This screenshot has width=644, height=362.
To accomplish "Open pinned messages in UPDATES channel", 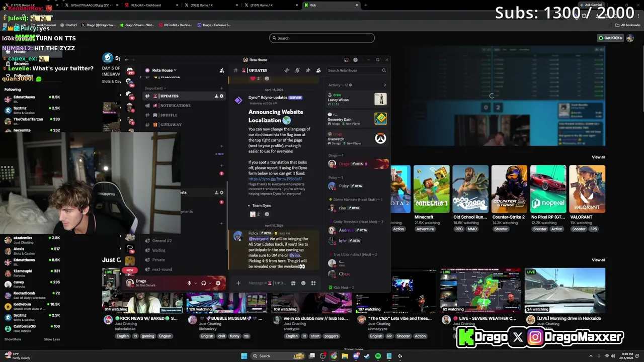I will [307, 70].
